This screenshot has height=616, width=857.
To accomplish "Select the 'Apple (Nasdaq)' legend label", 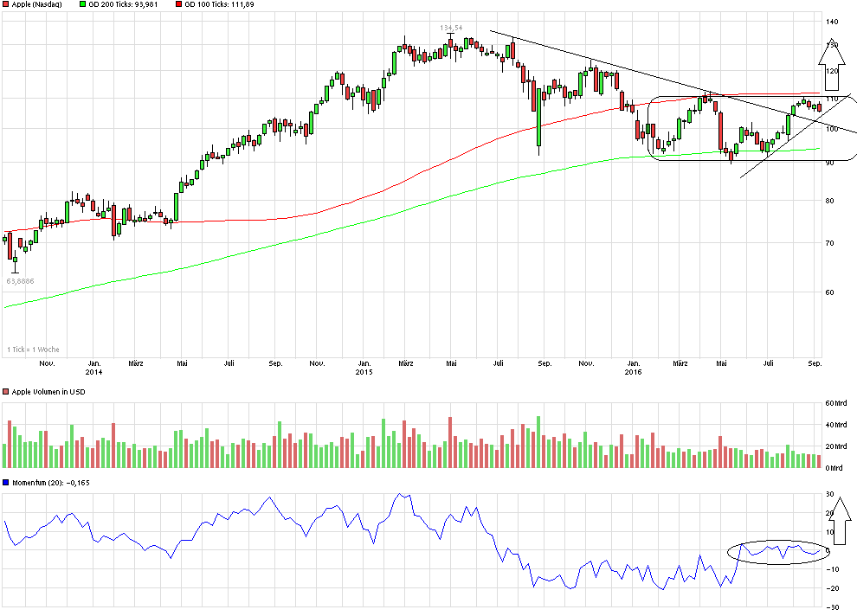I will (x=37, y=4).
